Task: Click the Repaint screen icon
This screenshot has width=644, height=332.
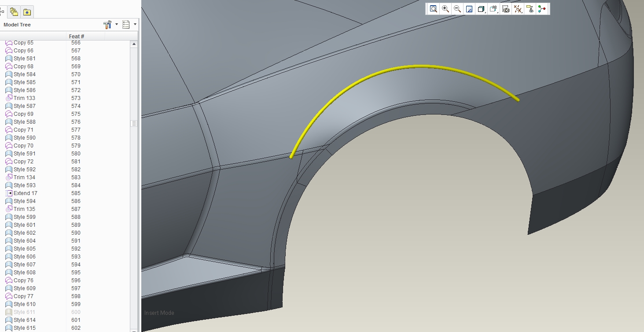Action: pos(469,9)
